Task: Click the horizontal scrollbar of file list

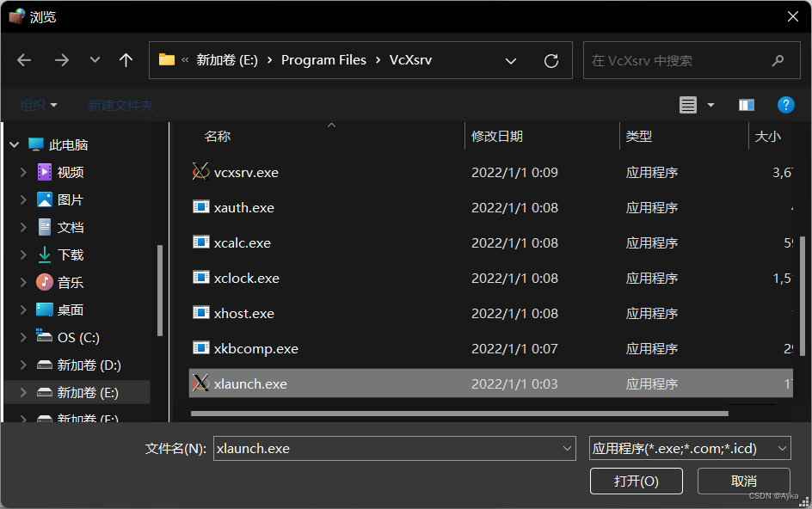Action: point(459,414)
